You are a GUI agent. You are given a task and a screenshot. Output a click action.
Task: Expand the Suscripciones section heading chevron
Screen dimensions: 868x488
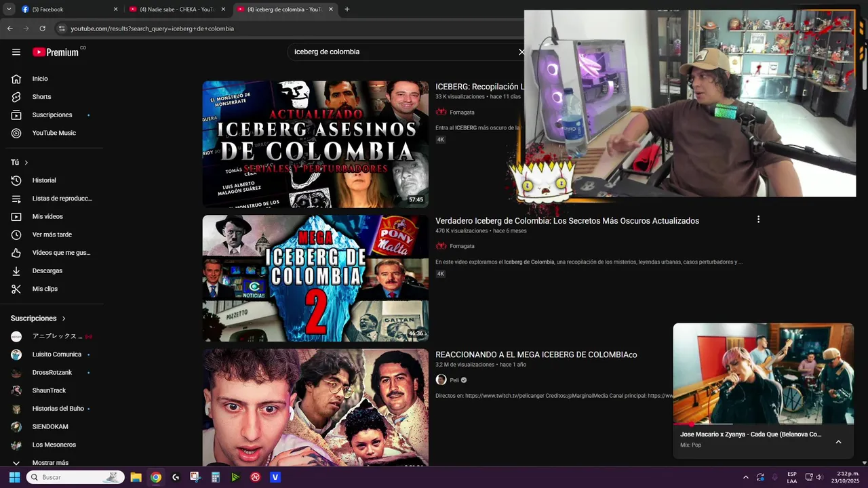tap(64, 319)
